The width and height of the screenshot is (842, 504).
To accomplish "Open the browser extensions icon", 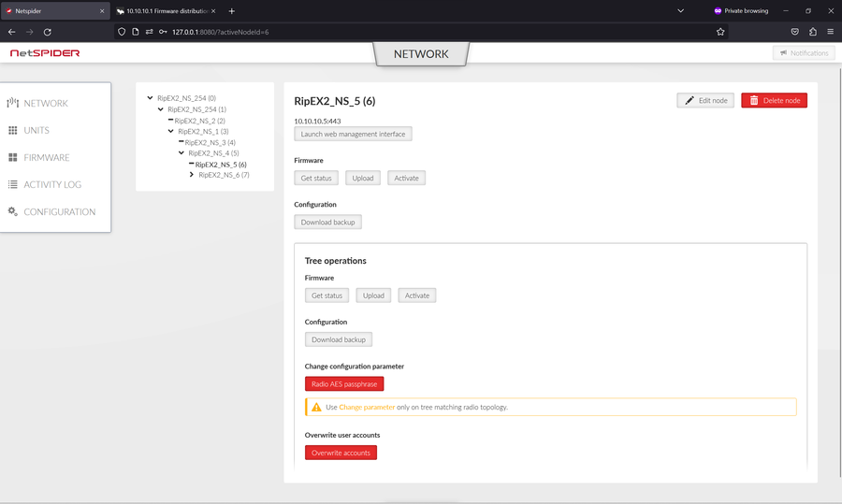I will 812,32.
